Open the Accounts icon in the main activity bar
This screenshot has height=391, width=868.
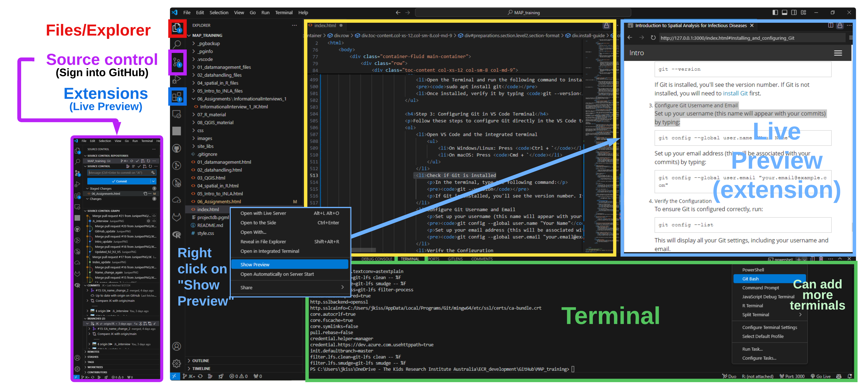click(177, 346)
